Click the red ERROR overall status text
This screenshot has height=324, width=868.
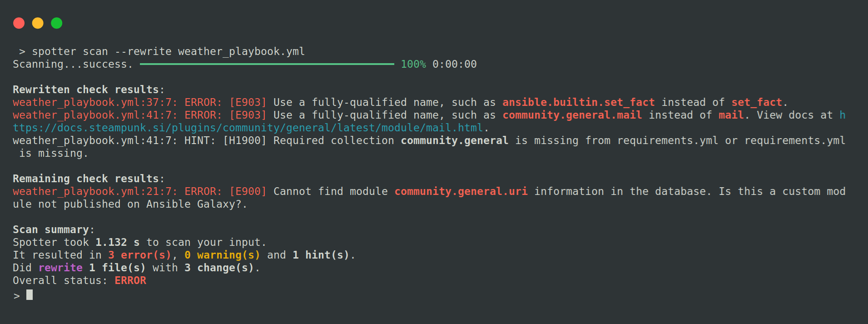pos(130,281)
